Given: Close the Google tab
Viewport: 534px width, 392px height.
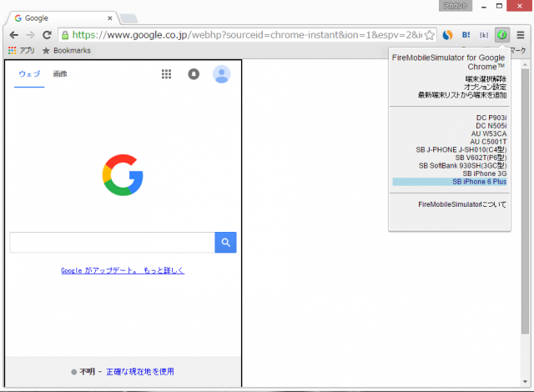Looking at the screenshot, I should 109,18.
